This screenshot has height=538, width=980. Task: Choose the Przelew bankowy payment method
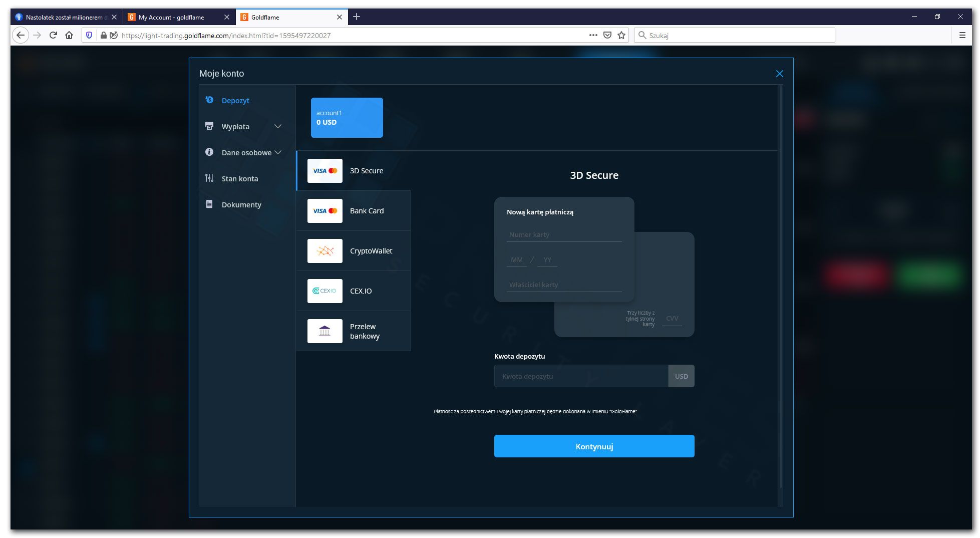(x=354, y=331)
